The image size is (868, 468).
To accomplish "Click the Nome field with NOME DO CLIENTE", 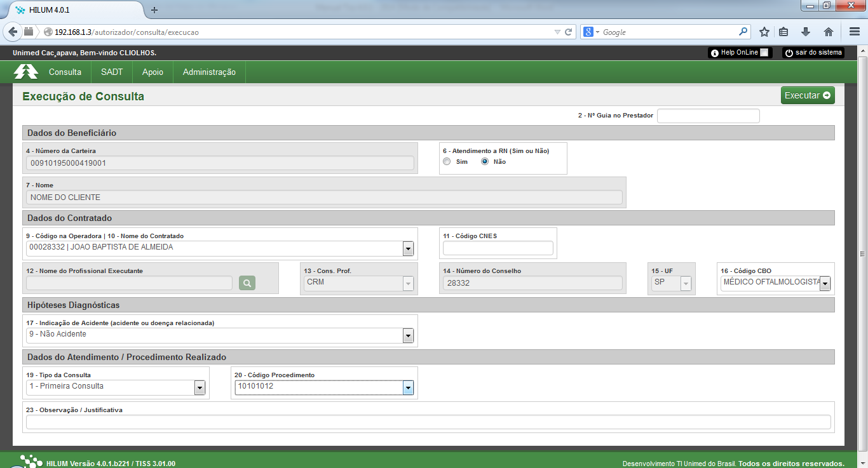I will (x=324, y=197).
